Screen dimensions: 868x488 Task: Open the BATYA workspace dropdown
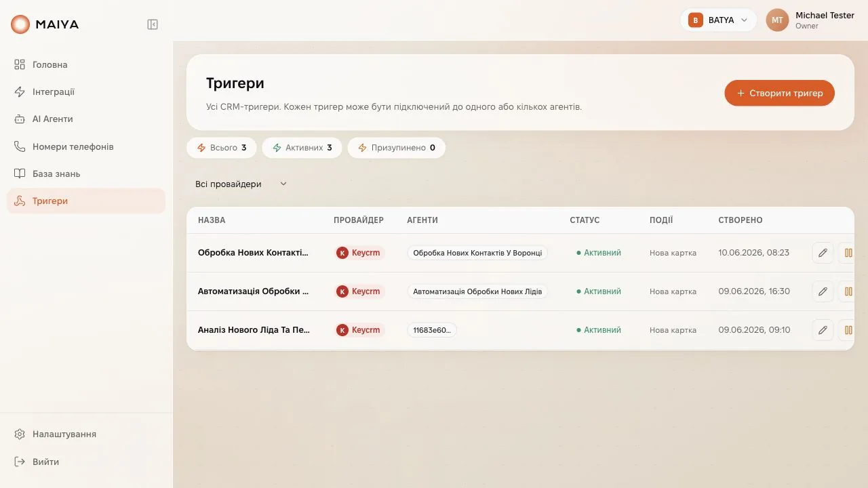(718, 20)
